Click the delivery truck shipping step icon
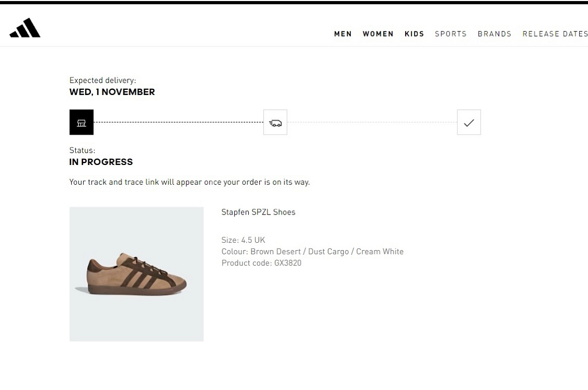 pos(275,122)
